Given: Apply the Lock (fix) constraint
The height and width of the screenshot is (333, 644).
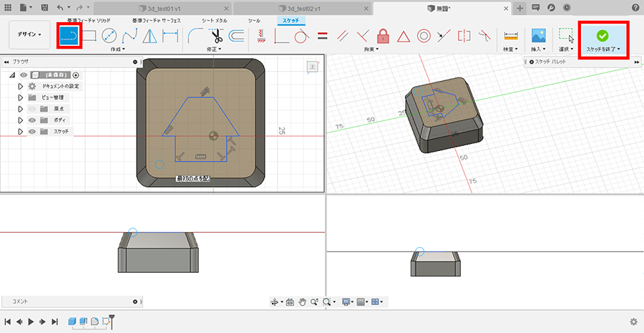Looking at the screenshot, I should (383, 35).
